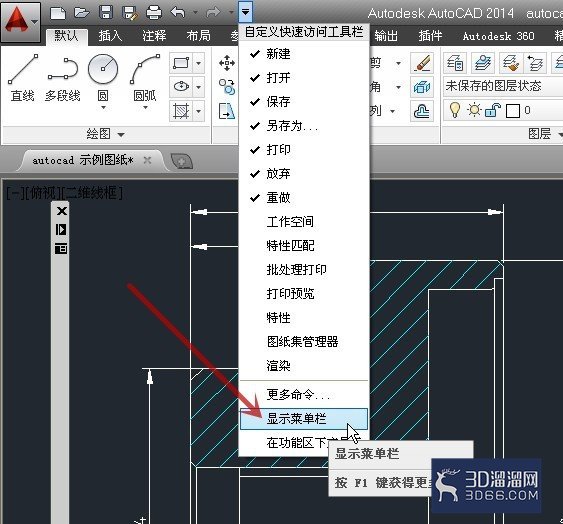
Task: Toggle the layer on/off light bulb
Action: coord(455,110)
